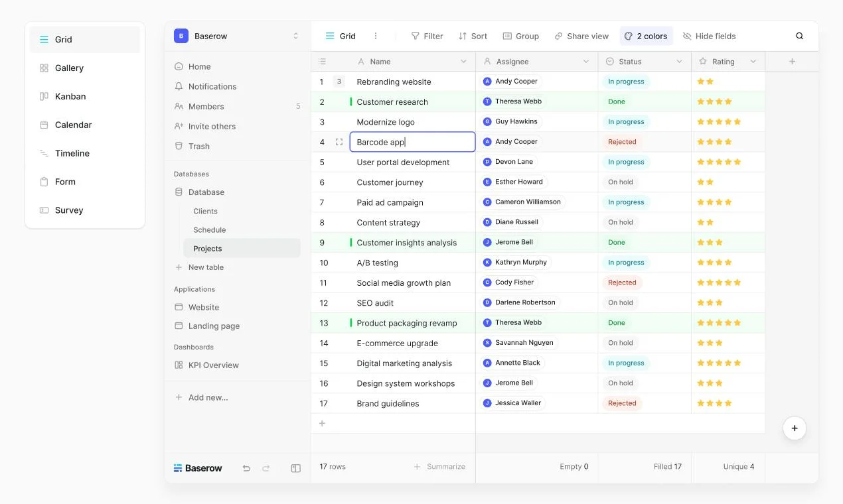
Task: Click the Unique 4 footer summary
Action: [x=739, y=467]
